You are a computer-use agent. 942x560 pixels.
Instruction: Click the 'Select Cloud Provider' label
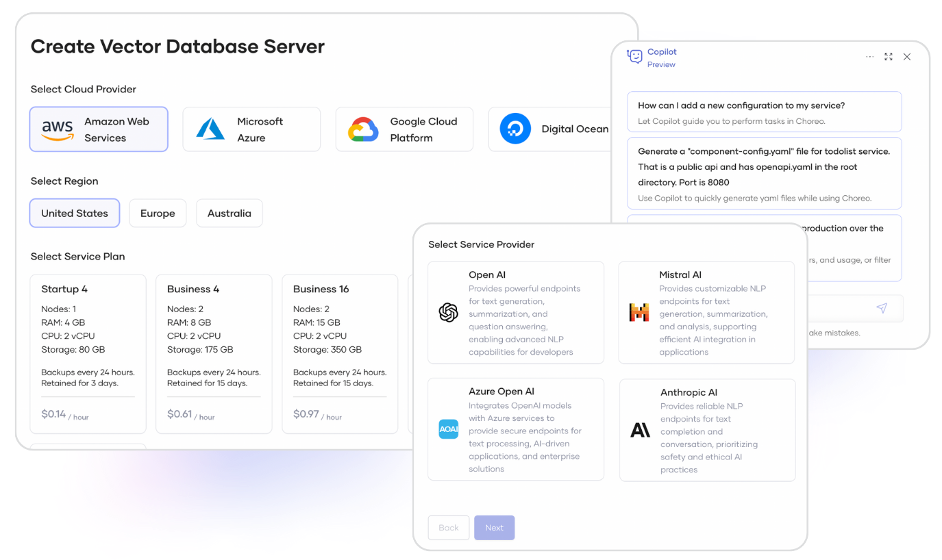(84, 89)
